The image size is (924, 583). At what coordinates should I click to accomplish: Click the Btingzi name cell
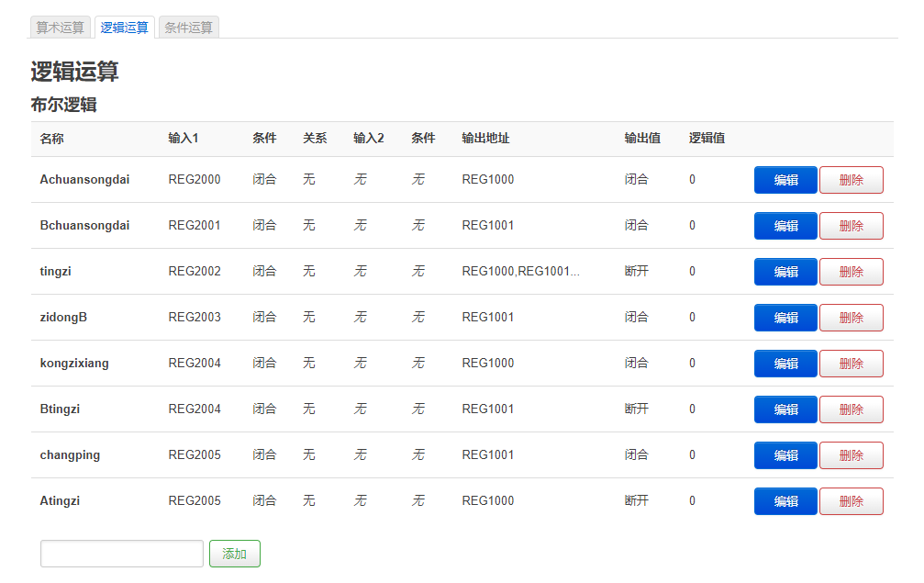pyautogui.click(x=61, y=409)
